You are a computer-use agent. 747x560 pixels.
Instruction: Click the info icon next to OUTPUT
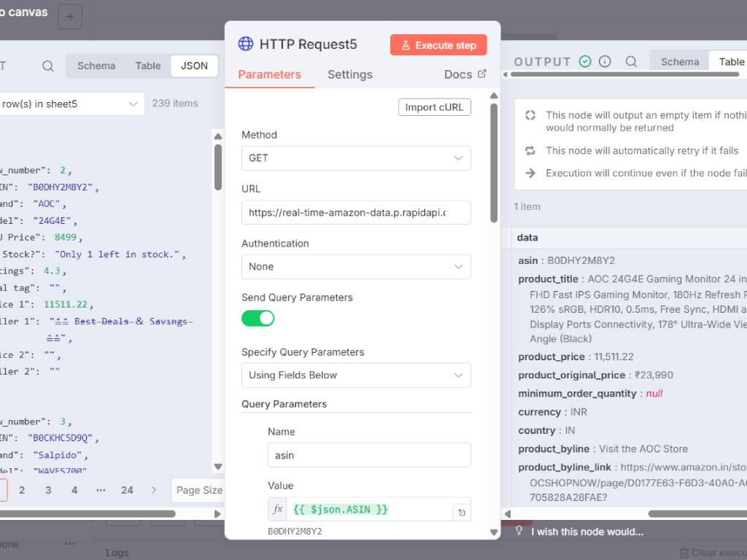click(605, 62)
